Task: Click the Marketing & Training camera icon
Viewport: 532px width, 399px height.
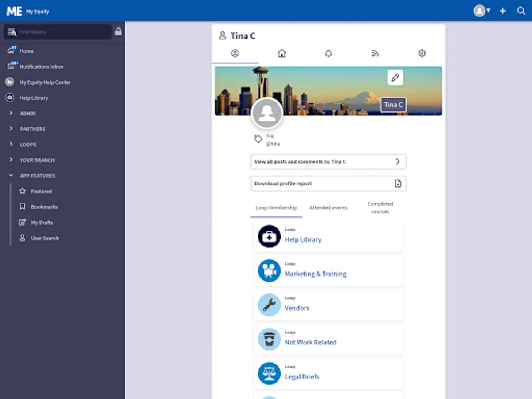Action: pyautogui.click(x=269, y=271)
